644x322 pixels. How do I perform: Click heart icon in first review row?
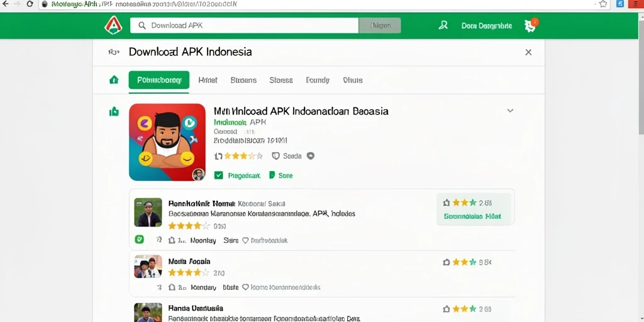point(245,241)
